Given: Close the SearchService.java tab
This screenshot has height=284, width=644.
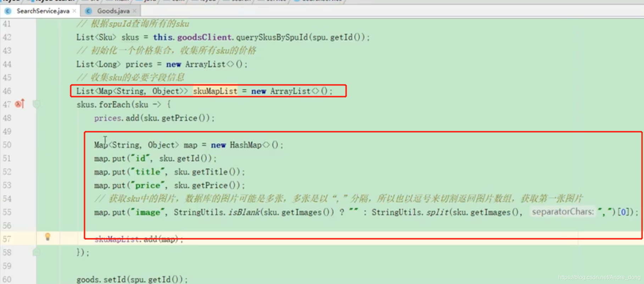Looking at the screenshot, I should pos(74,11).
